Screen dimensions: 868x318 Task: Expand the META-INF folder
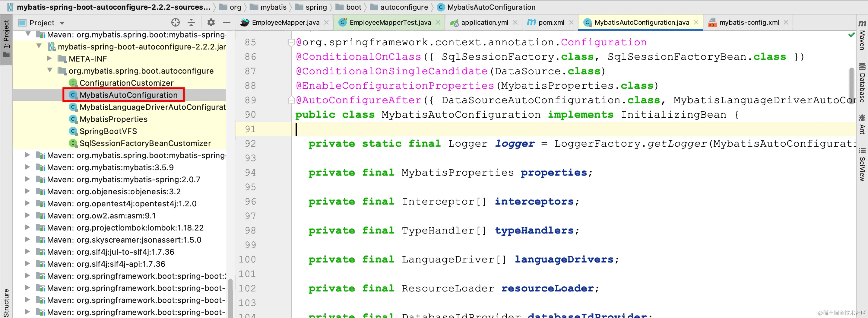tap(49, 58)
